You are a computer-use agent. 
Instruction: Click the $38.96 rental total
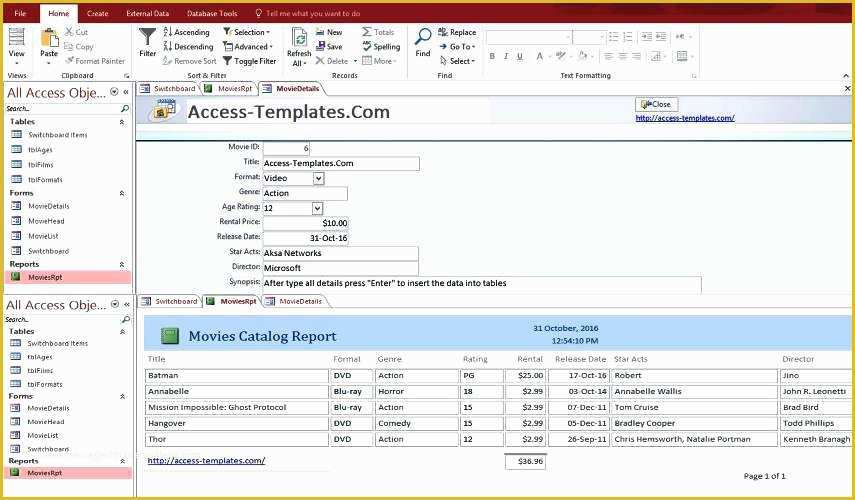pyautogui.click(x=525, y=461)
